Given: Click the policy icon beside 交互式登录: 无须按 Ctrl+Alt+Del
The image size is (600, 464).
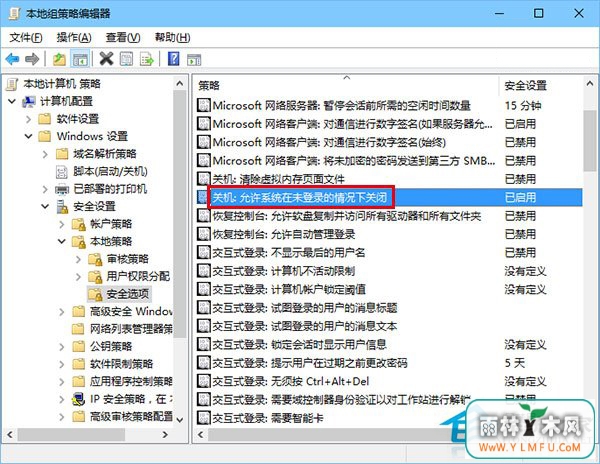Looking at the screenshot, I should [x=204, y=381].
